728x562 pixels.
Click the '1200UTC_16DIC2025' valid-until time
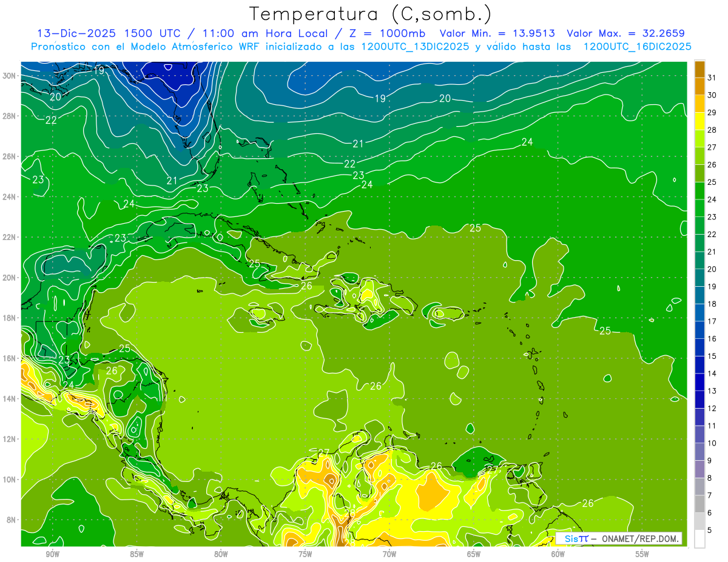coord(637,47)
